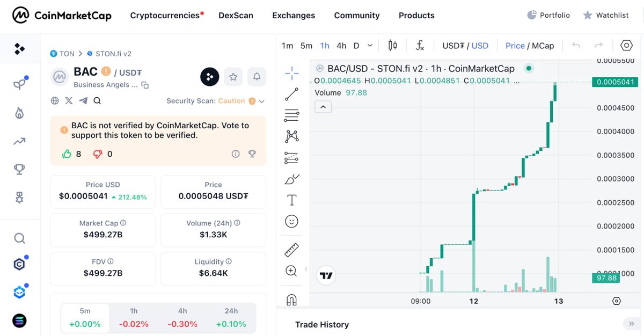Viewport: 644px width, 336px height.
Task: Copy the BAC token address icon
Action: [x=145, y=85]
